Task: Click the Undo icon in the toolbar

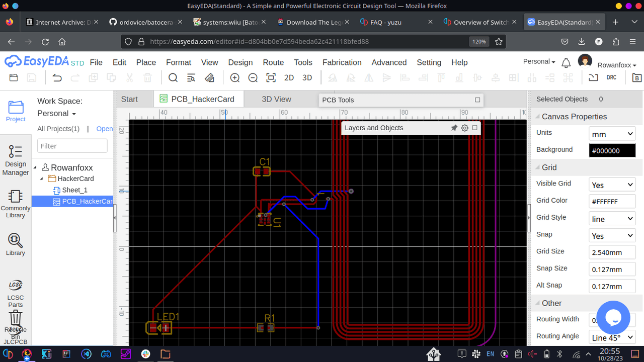Action: 57,78
